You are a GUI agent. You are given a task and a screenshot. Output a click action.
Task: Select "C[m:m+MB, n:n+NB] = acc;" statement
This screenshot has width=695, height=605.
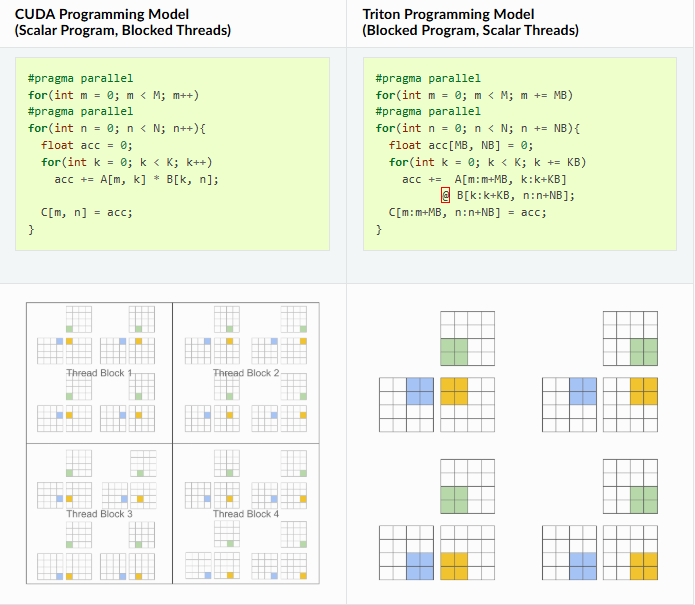click(468, 212)
